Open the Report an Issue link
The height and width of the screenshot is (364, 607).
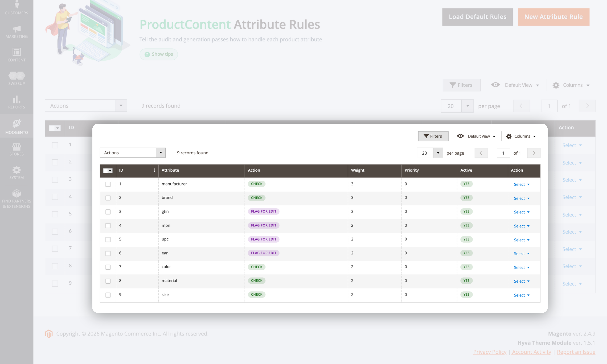pyautogui.click(x=576, y=352)
